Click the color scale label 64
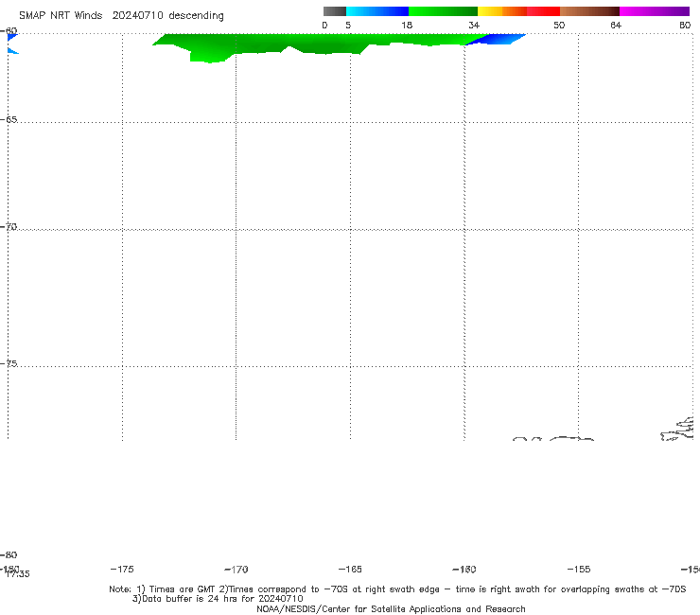The image size is (700, 615). pos(616,26)
